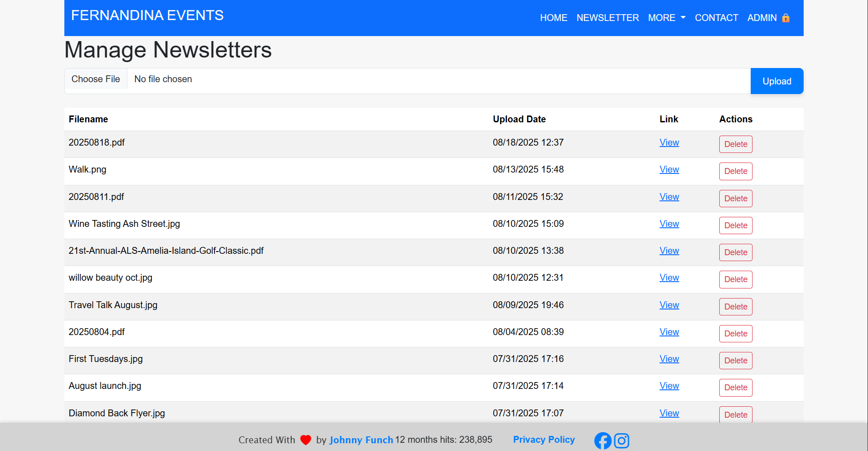This screenshot has height=451, width=868.
Task: Delete the Walk.png file
Action: coord(736,171)
